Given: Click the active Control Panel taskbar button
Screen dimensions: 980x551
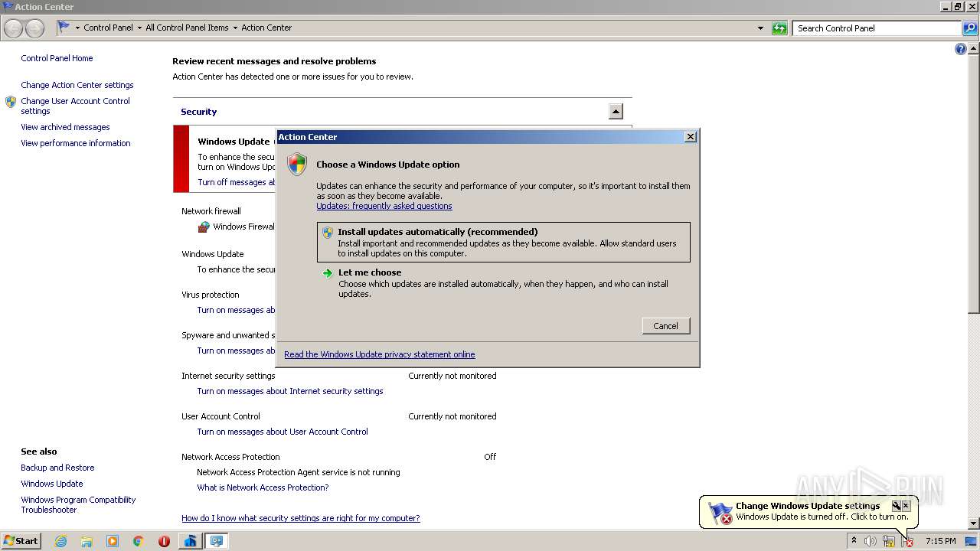Looking at the screenshot, I should point(217,541).
